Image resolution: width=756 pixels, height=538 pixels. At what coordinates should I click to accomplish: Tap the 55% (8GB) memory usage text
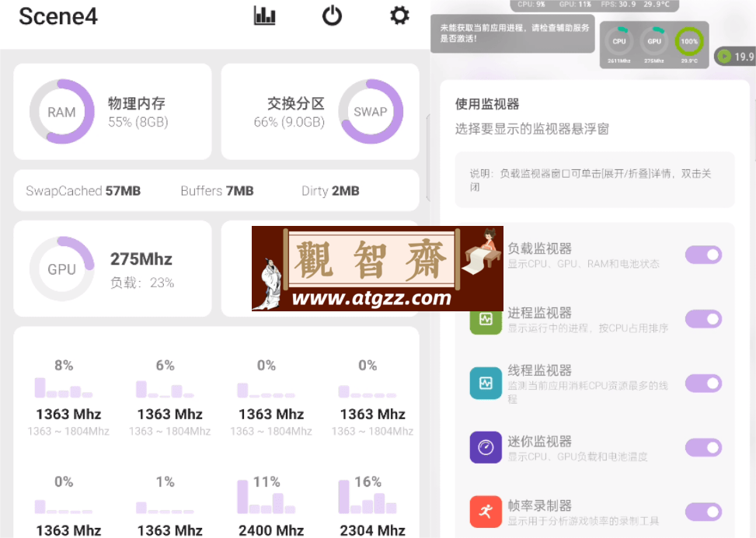138,122
